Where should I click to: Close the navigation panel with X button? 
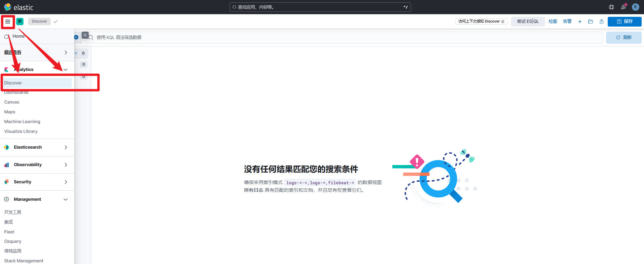(85, 35)
